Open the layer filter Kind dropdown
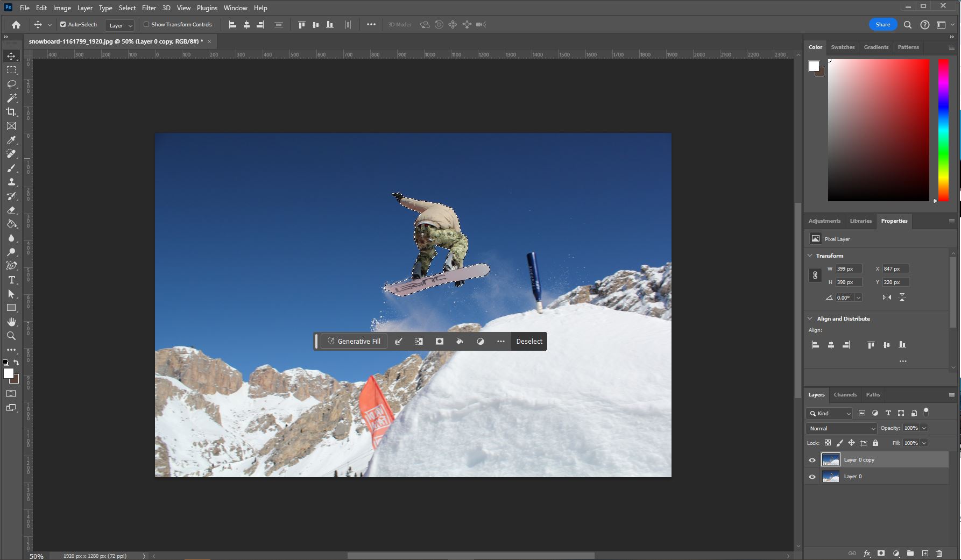This screenshot has width=961, height=560. (829, 413)
